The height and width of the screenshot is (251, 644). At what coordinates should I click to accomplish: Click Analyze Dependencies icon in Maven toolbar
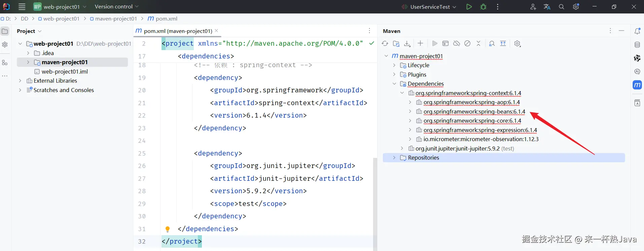492,44
